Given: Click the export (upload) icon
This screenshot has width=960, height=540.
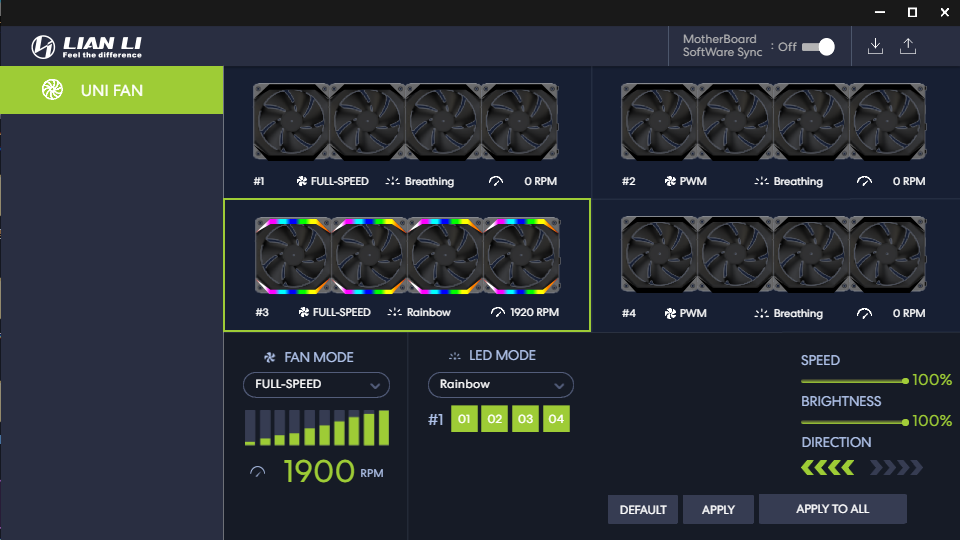Looking at the screenshot, I should coord(908,47).
